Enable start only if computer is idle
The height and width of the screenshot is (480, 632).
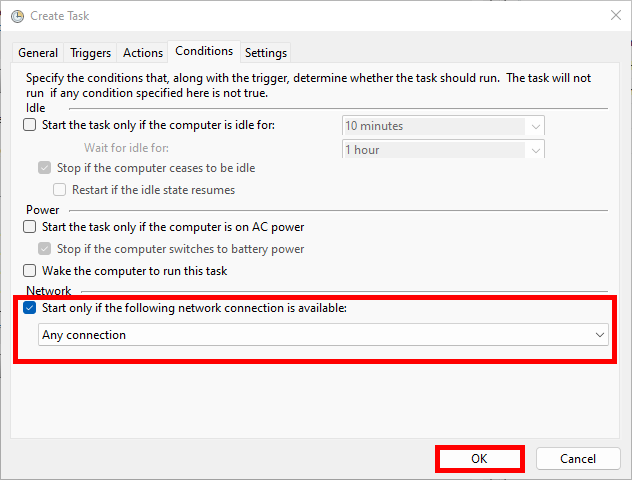pyautogui.click(x=30, y=125)
